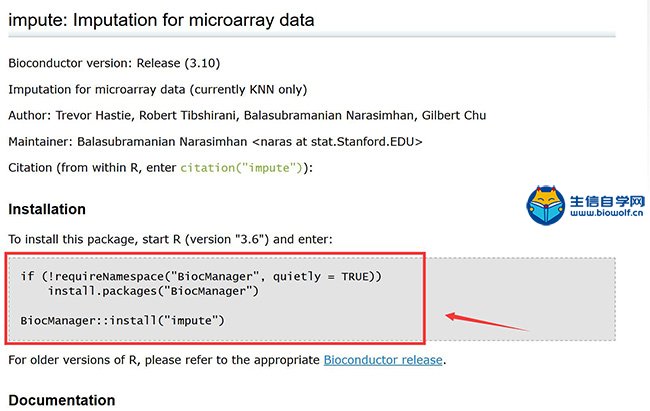Click the For older versions of R sentence

[x=227, y=360]
